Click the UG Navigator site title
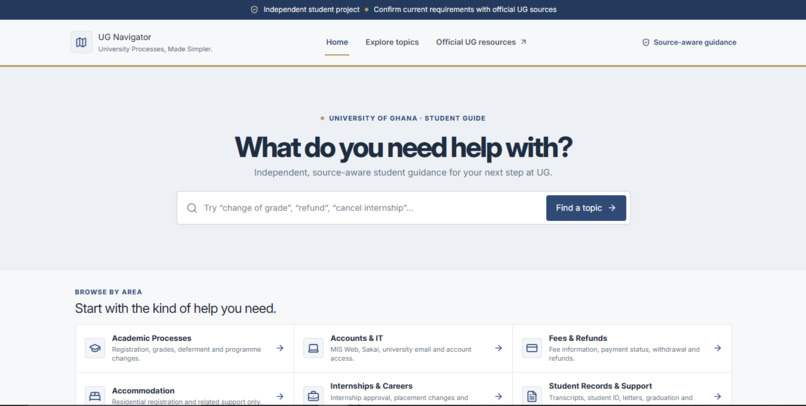The height and width of the screenshot is (406, 806). point(124,37)
